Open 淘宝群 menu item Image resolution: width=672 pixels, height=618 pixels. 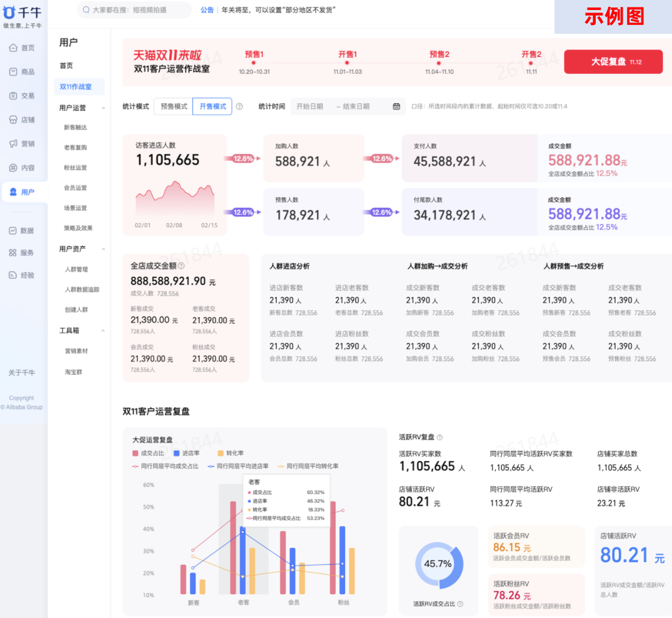[73, 372]
